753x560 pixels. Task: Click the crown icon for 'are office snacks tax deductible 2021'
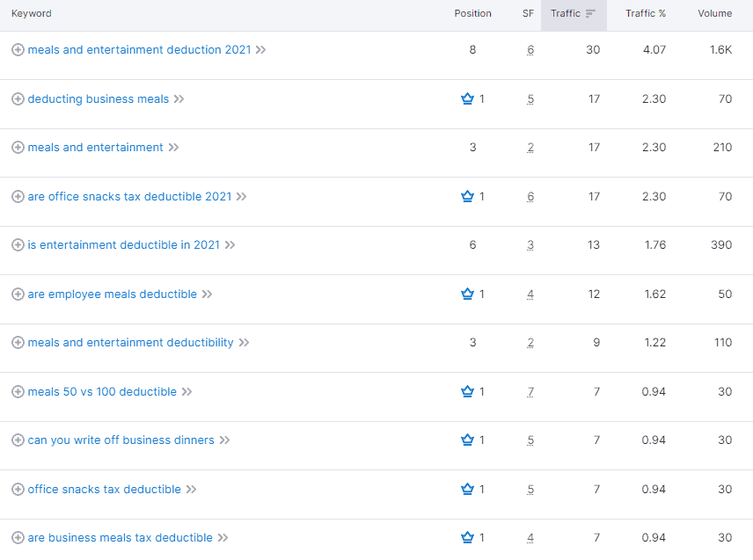pos(467,196)
